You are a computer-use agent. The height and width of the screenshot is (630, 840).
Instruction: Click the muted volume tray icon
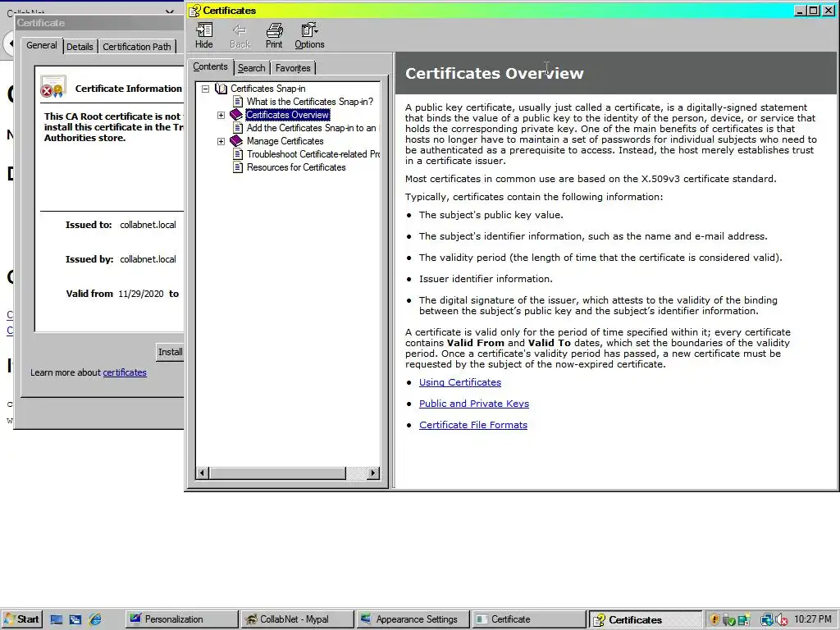click(x=782, y=619)
